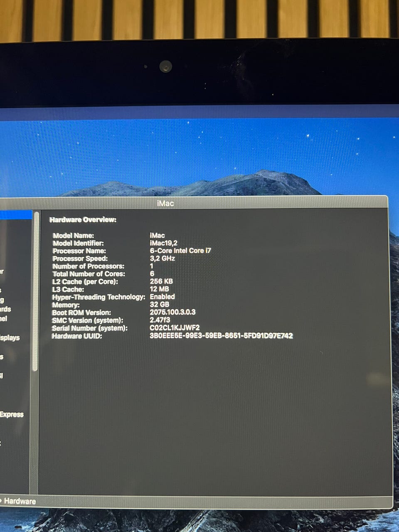The width and height of the screenshot is (399, 532).
Task: Click the 'Enabled' Hyper-Threading value
Action: 162,296
